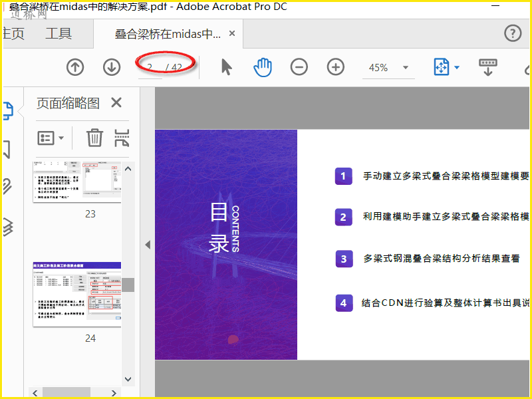Select the arrow selection tool
This screenshot has width=532, height=399.
point(226,67)
